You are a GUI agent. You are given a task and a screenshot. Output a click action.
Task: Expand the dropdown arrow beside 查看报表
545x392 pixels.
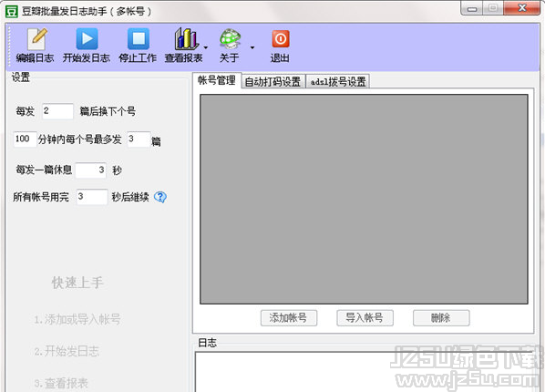[x=206, y=47]
